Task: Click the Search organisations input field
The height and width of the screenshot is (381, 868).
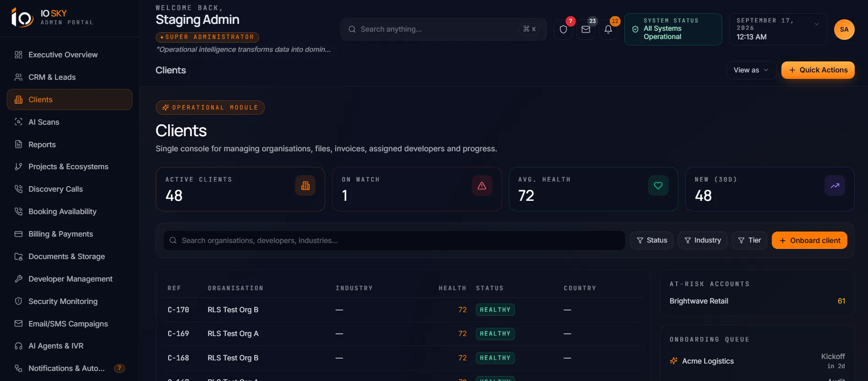Action: coord(394,240)
